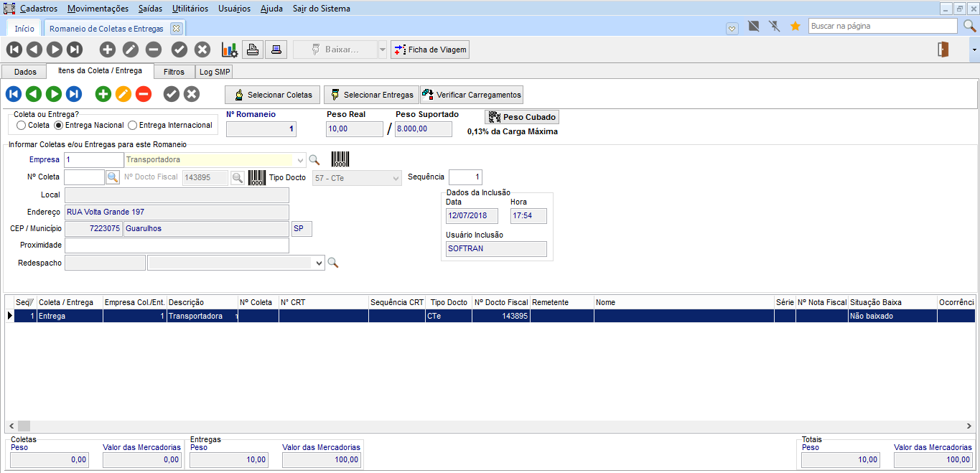980x473 pixels.
Task: Switch to Filtros tab
Action: click(174, 72)
